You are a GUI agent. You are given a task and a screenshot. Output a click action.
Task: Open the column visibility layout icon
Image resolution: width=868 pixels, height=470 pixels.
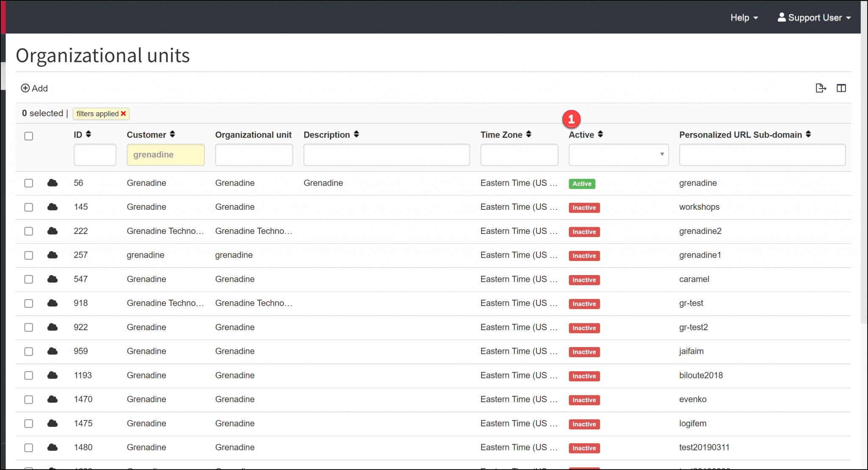pos(841,88)
